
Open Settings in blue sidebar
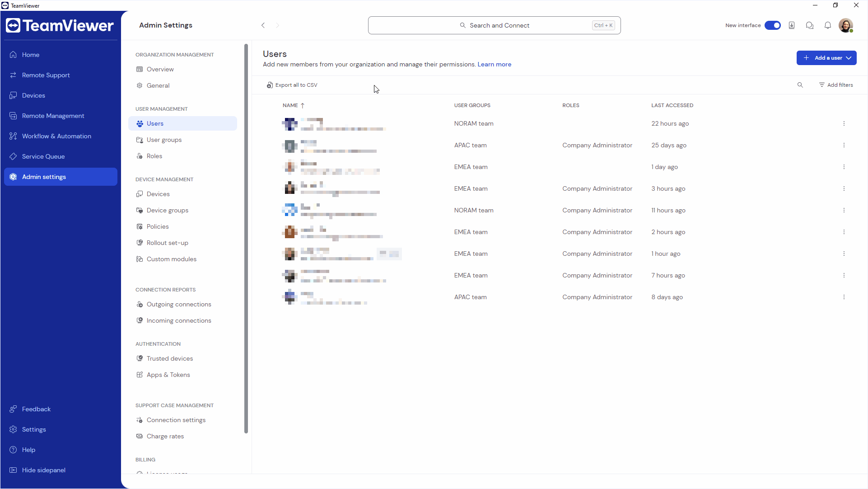point(61,429)
